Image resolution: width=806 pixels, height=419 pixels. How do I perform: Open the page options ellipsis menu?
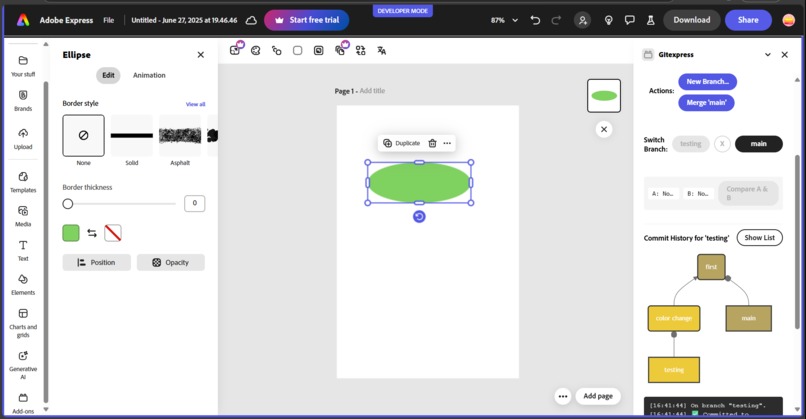(x=563, y=396)
